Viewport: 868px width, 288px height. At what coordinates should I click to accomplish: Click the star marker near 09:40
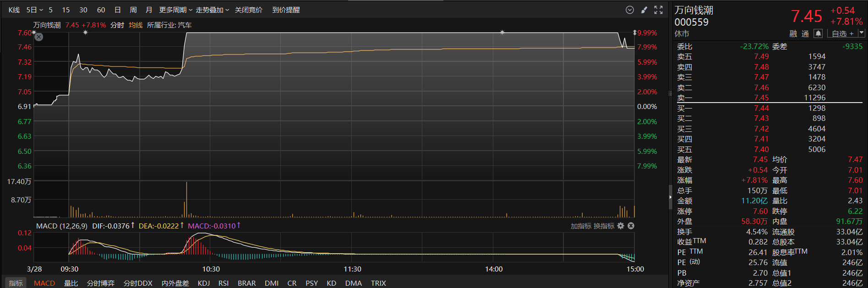(85, 33)
